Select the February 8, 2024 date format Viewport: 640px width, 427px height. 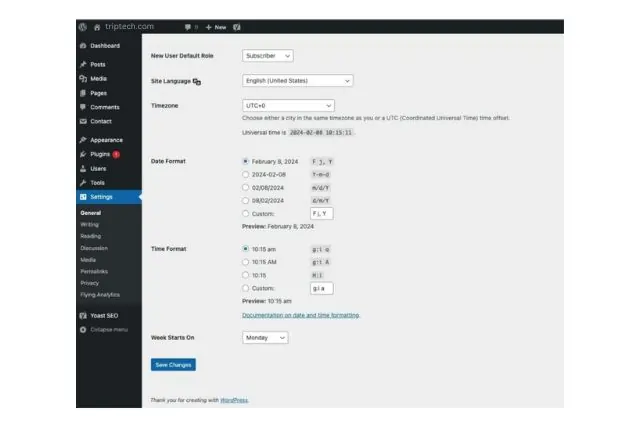click(x=245, y=161)
